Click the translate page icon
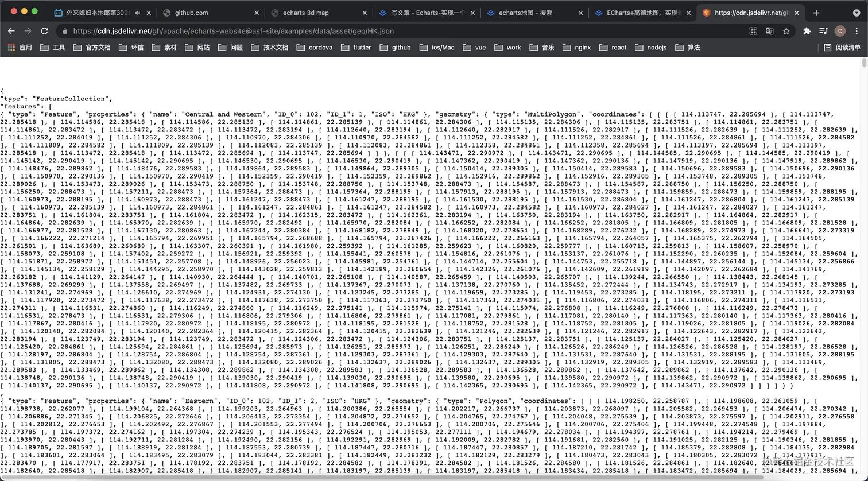This screenshot has height=481, width=868. 770,31
